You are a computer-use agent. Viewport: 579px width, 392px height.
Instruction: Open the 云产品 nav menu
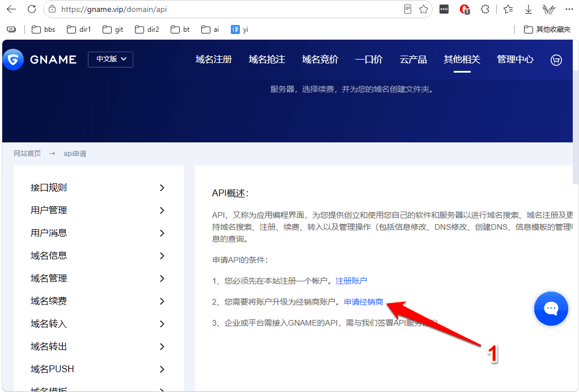click(x=413, y=59)
